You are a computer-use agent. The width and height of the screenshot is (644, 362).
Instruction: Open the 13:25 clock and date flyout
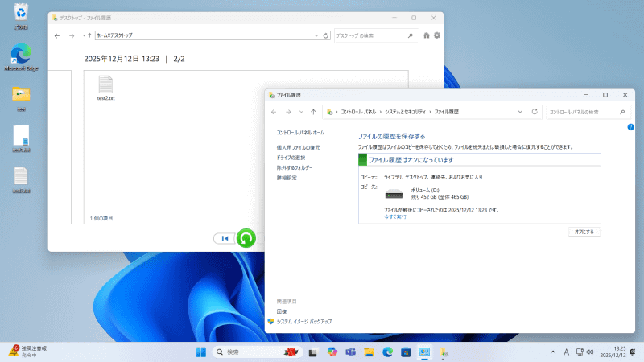(613, 352)
